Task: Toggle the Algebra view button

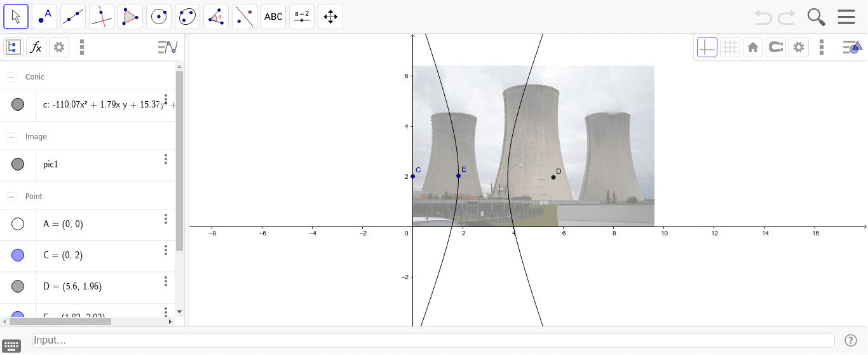Action: tap(13, 47)
